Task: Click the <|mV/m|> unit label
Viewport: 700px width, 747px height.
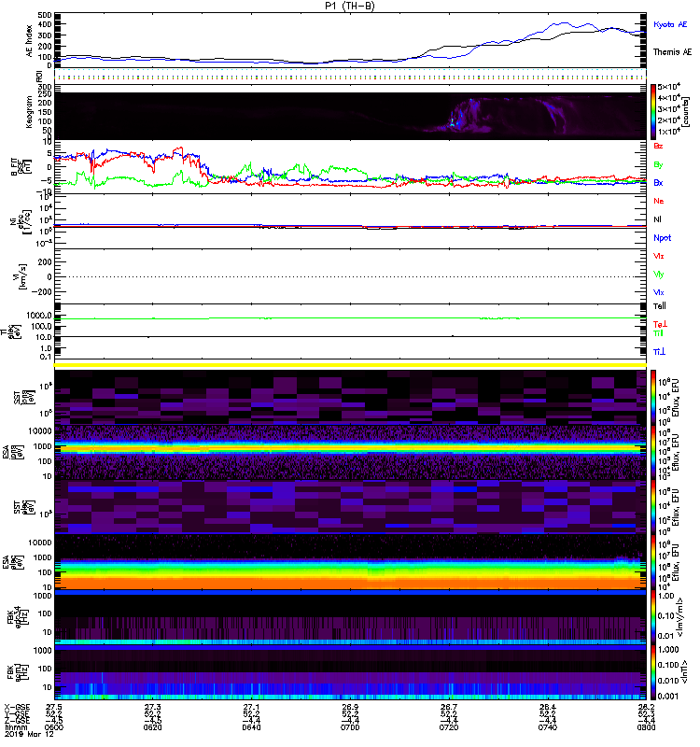Action: [680, 617]
